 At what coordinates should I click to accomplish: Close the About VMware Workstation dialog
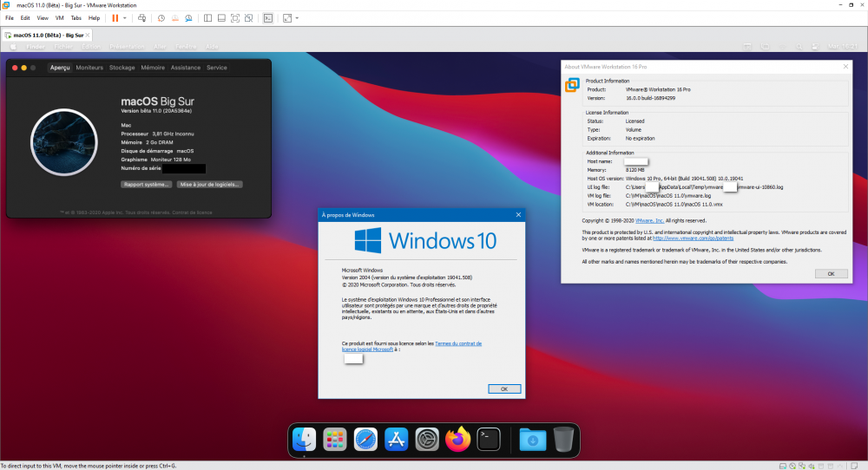click(845, 67)
